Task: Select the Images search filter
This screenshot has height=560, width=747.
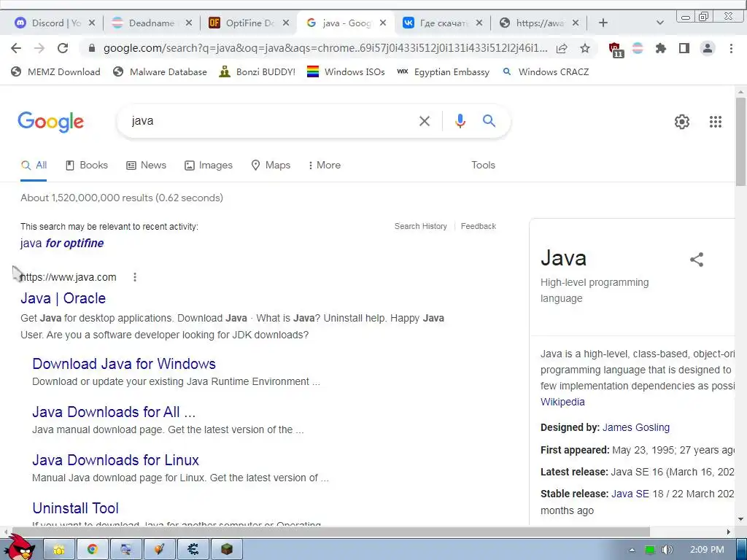Action: [209, 166]
